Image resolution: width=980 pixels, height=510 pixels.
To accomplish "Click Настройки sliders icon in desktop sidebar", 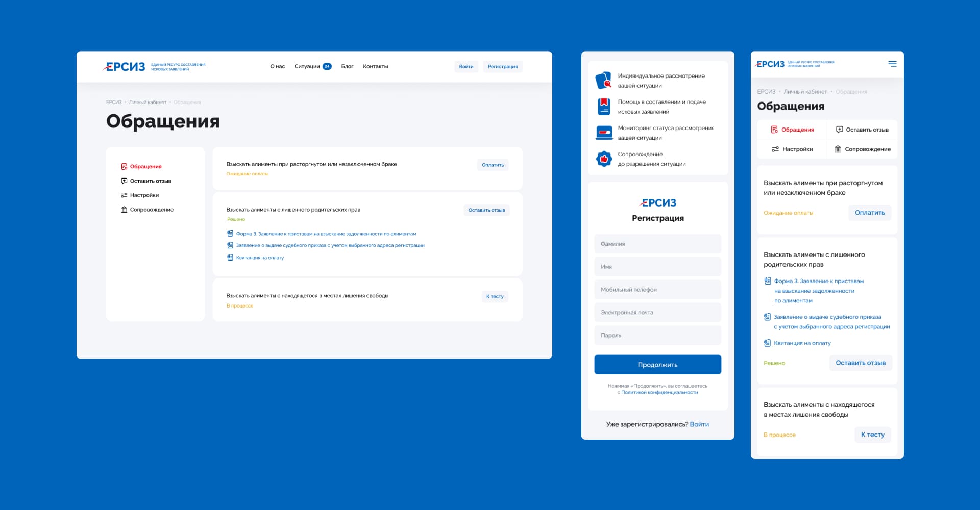I will coord(124,195).
